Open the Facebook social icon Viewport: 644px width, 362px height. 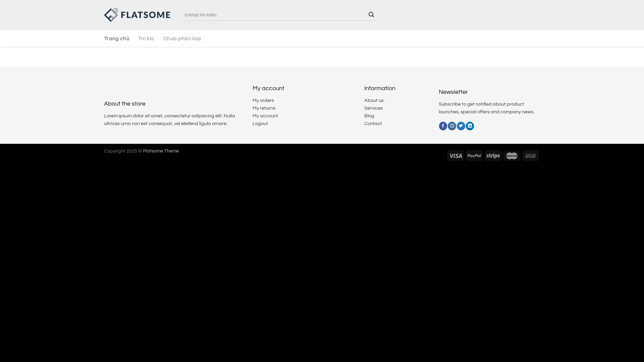point(443,126)
